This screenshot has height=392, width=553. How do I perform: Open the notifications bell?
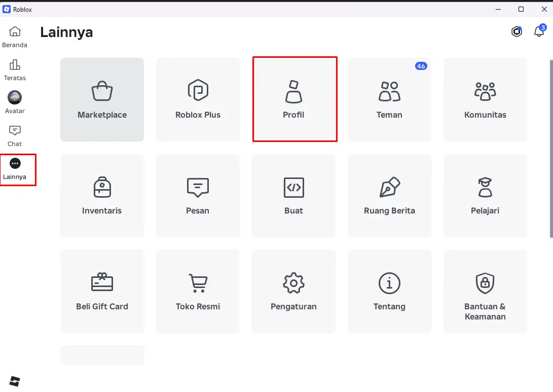click(539, 31)
